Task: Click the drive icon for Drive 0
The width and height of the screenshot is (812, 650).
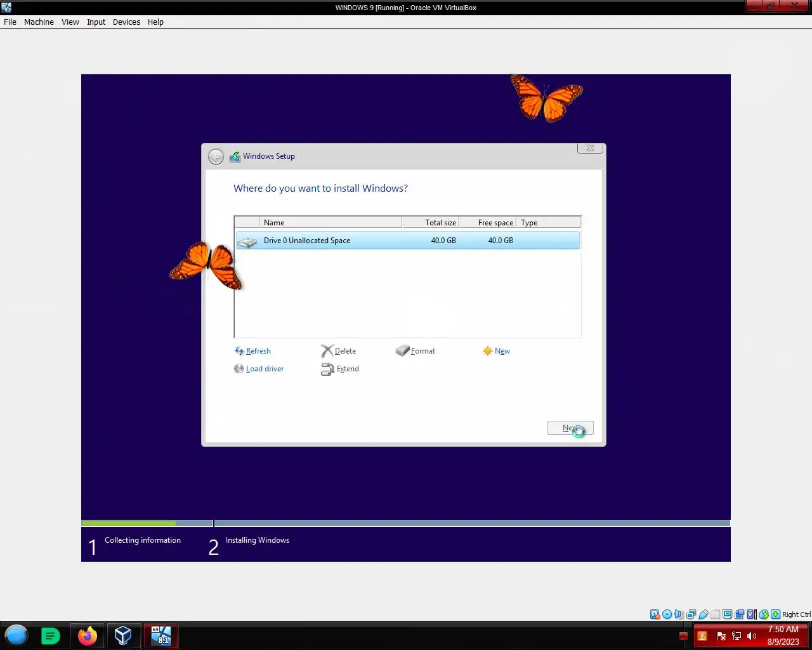Action: click(x=247, y=241)
